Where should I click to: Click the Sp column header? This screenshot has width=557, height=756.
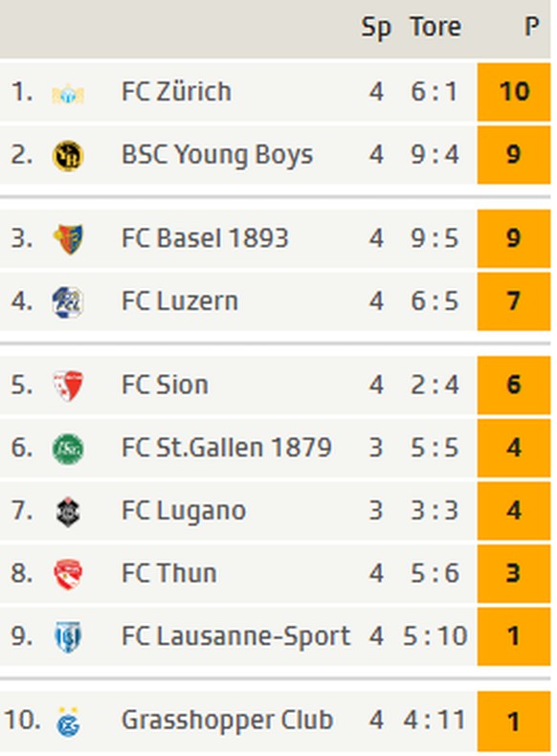click(376, 28)
